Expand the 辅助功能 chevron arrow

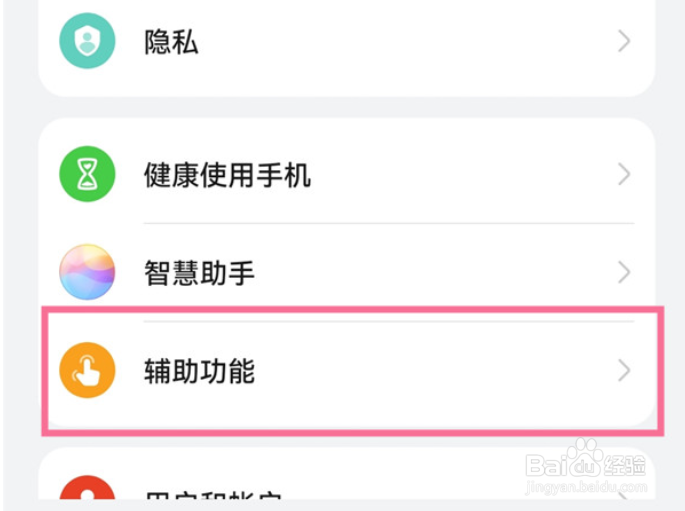tap(624, 370)
